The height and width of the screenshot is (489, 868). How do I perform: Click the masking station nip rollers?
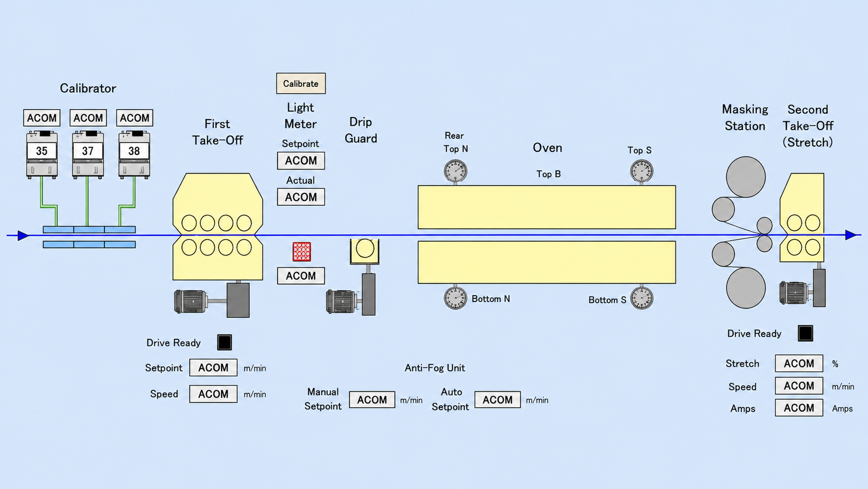click(764, 234)
